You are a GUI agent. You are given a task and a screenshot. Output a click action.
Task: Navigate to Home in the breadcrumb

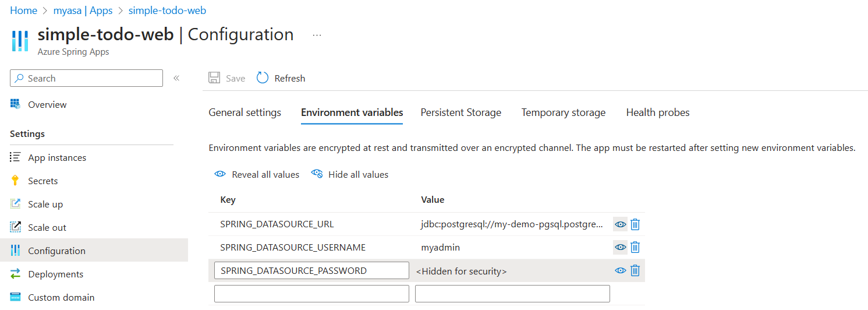click(23, 10)
